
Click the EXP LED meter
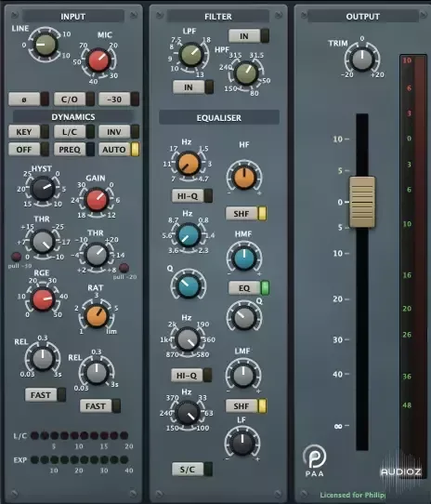click(79, 459)
